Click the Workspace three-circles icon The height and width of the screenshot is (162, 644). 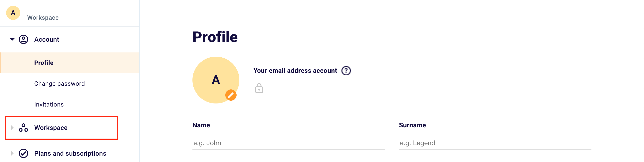coord(23,128)
